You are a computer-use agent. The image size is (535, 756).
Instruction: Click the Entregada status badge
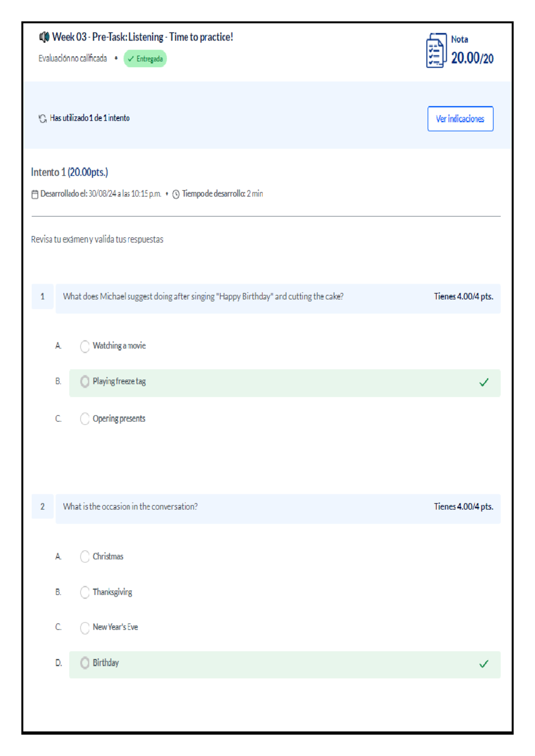[145, 58]
